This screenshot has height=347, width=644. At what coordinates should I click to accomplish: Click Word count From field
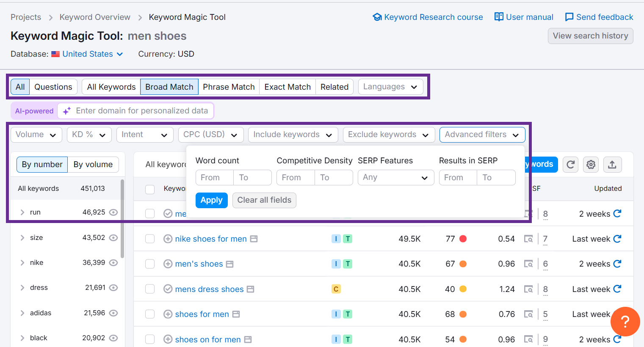point(215,178)
